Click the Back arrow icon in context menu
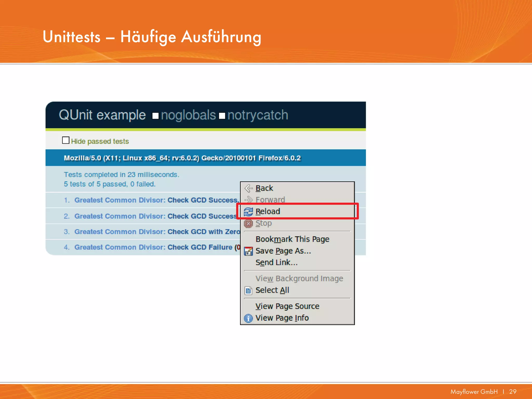Viewport: 532px width, 399px height. coord(249,188)
